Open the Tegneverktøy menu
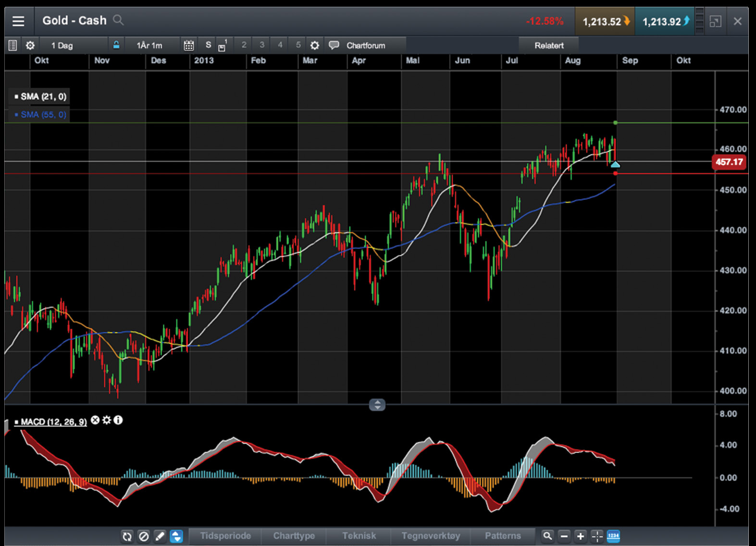This screenshot has width=756, height=546. coord(431,535)
